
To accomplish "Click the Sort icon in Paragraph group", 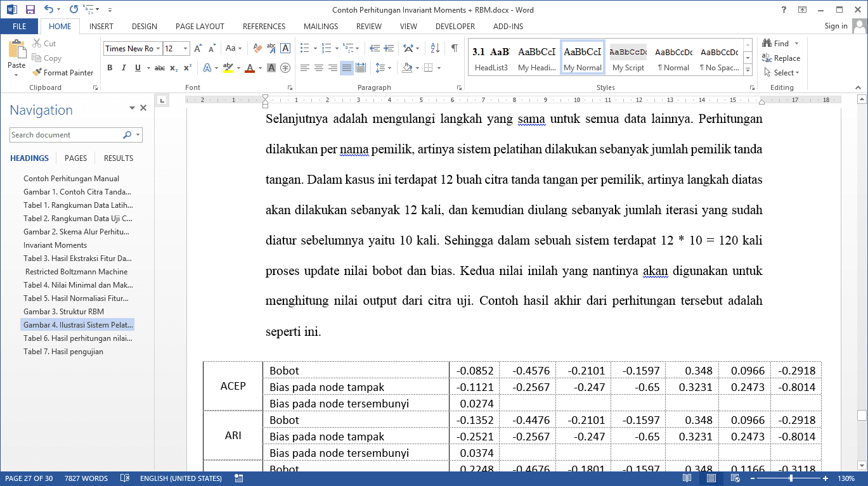I will 435,48.
